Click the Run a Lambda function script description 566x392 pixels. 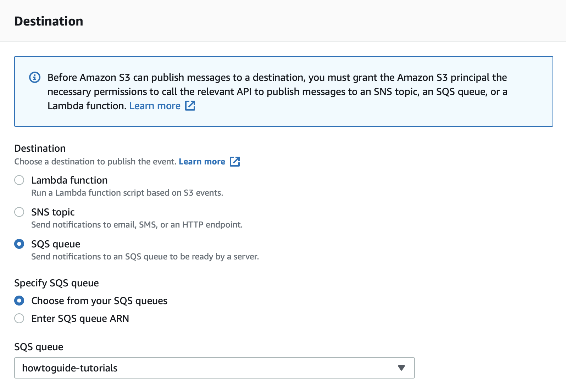pos(127,193)
